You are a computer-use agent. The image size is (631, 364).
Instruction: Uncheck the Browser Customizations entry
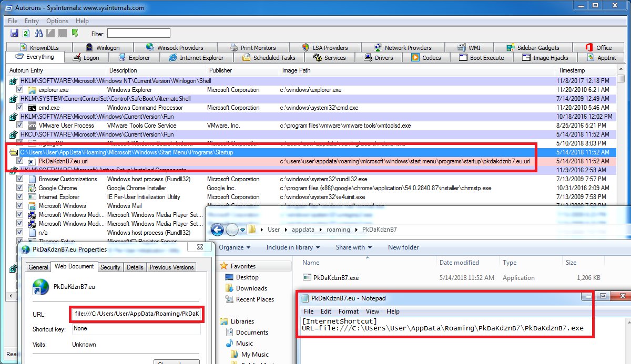[20, 179]
